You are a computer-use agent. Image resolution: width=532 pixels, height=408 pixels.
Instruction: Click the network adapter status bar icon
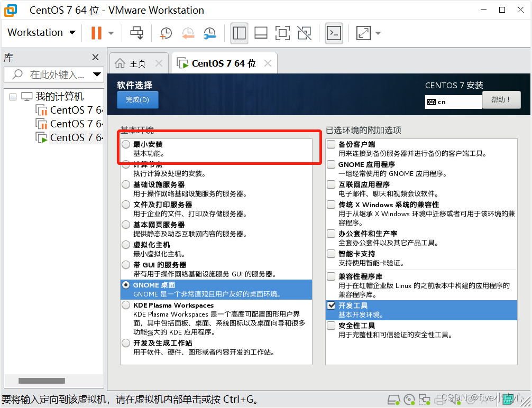(x=424, y=400)
